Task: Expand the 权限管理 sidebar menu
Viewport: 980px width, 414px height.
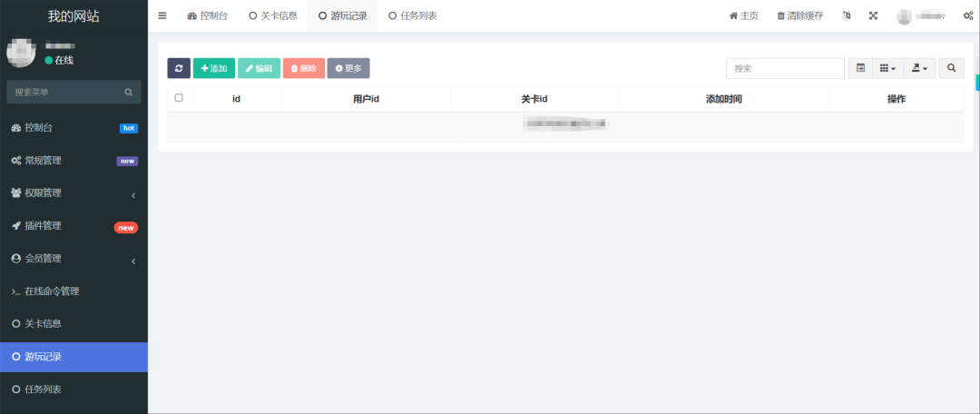Action: click(73, 193)
